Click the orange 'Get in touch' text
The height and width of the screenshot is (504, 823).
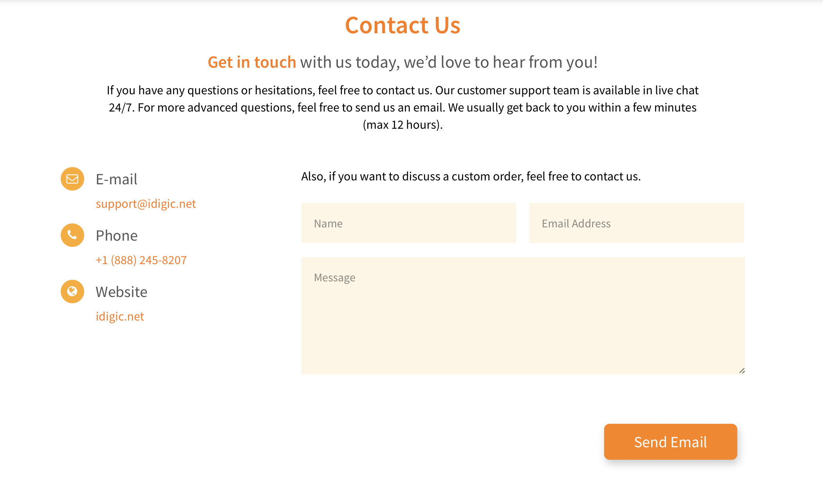click(x=252, y=63)
